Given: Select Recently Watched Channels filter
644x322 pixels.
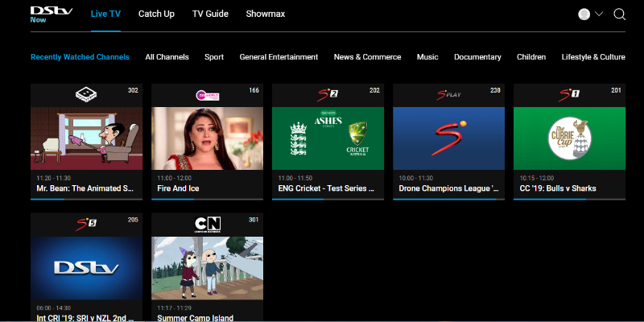Looking at the screenshot, I should (80, 57).
